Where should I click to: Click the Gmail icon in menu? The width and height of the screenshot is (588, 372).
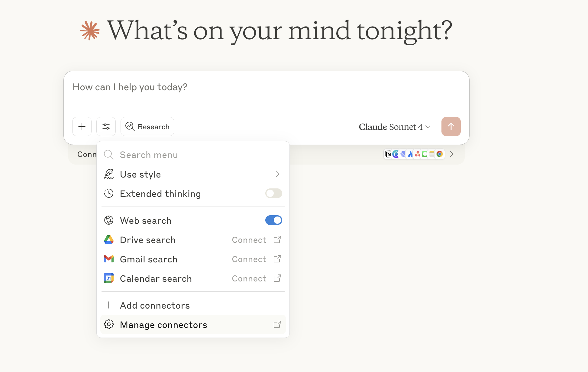(x=109, y=259)
